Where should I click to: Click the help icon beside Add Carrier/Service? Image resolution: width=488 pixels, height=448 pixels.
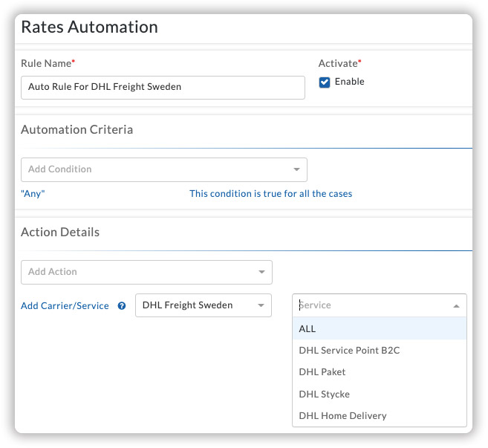[x=122, y=306]
